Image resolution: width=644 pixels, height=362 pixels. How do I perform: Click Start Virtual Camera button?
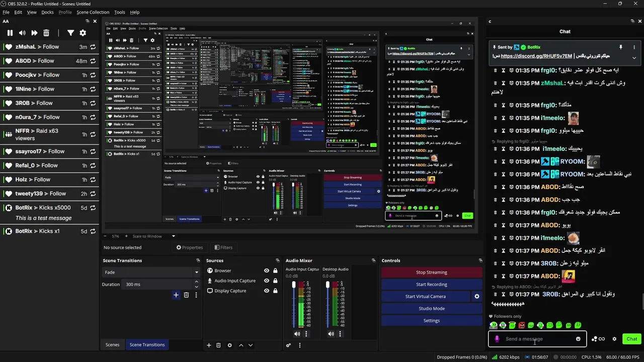coord(426,297)
